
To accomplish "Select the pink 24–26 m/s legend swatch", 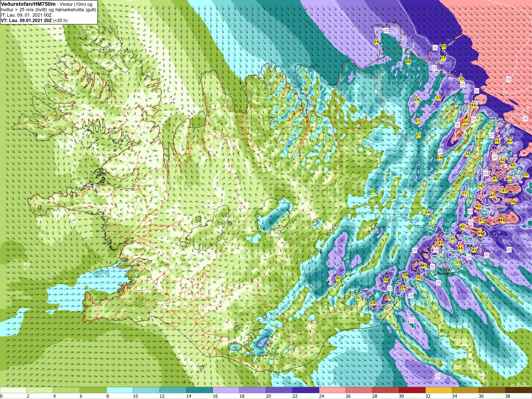I will click(x=332, y=390).
